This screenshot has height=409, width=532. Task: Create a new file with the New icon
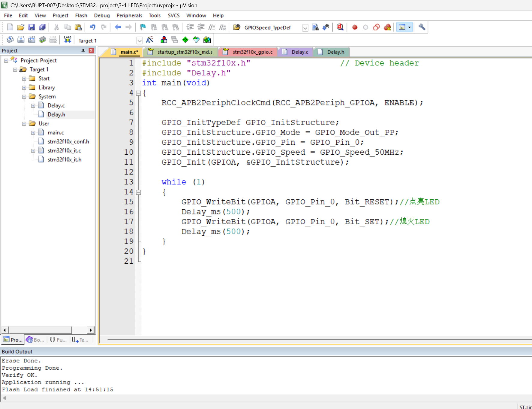[x=10, y=27]
